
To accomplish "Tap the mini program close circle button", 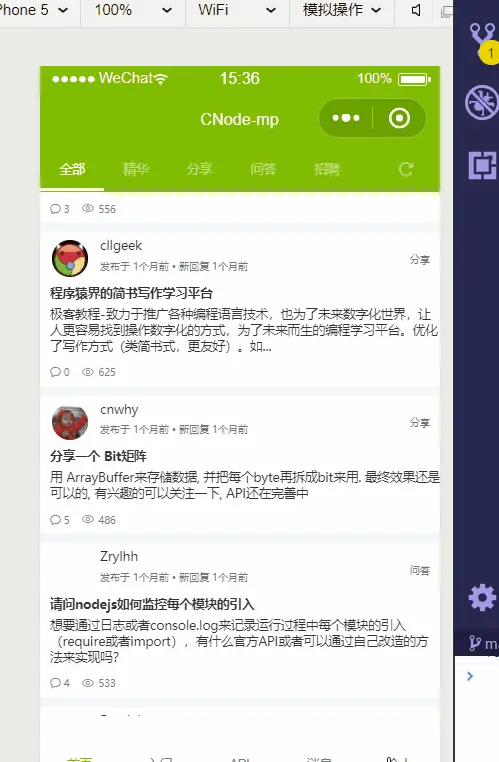I will pyautogui.click(x=399, y=118).
